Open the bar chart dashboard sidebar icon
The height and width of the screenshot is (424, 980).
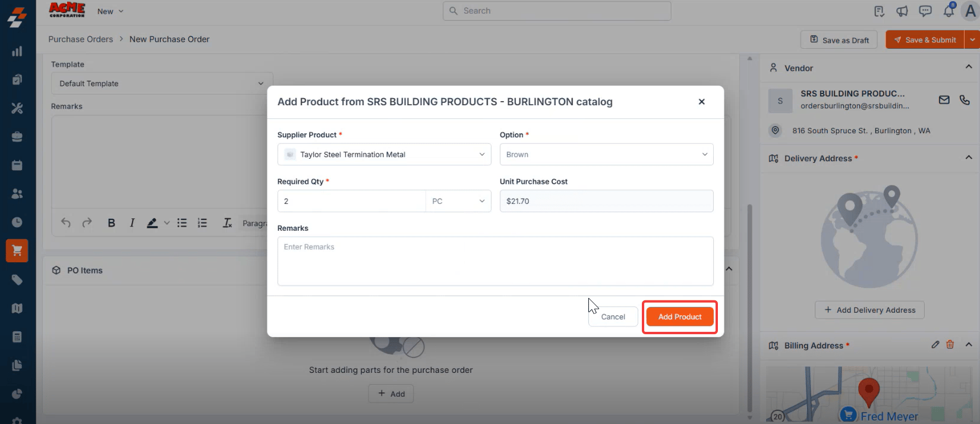pyautogui.click(x=17, y=51)
